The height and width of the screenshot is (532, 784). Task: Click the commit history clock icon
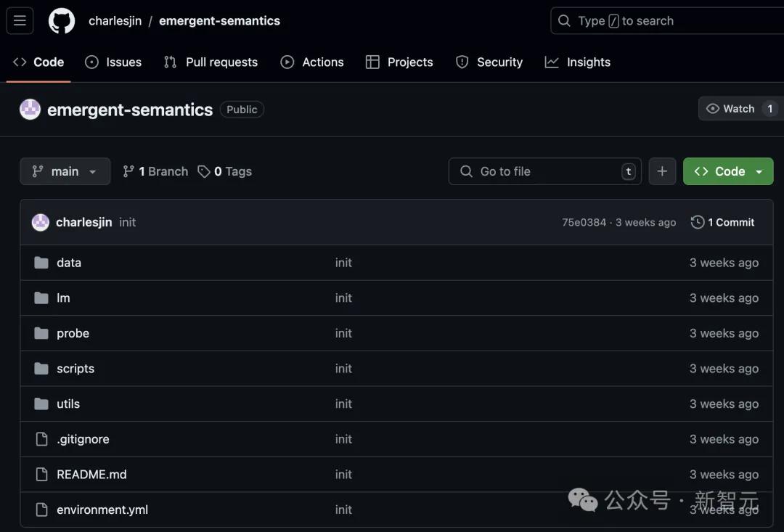698,222
